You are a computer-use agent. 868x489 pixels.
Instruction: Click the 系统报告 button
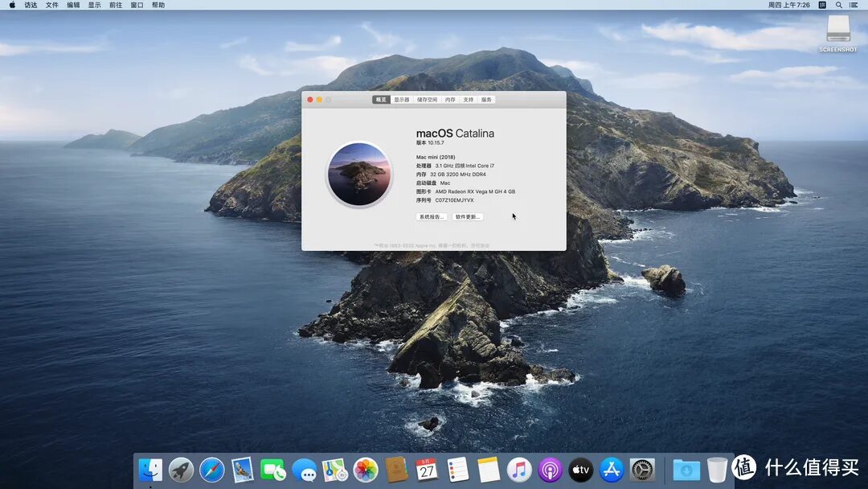point(432,217)
